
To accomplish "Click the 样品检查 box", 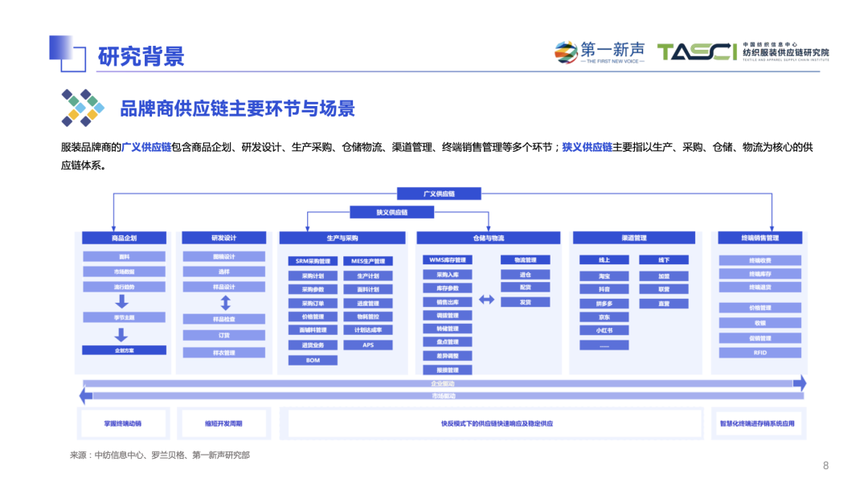I will (223, 320).
